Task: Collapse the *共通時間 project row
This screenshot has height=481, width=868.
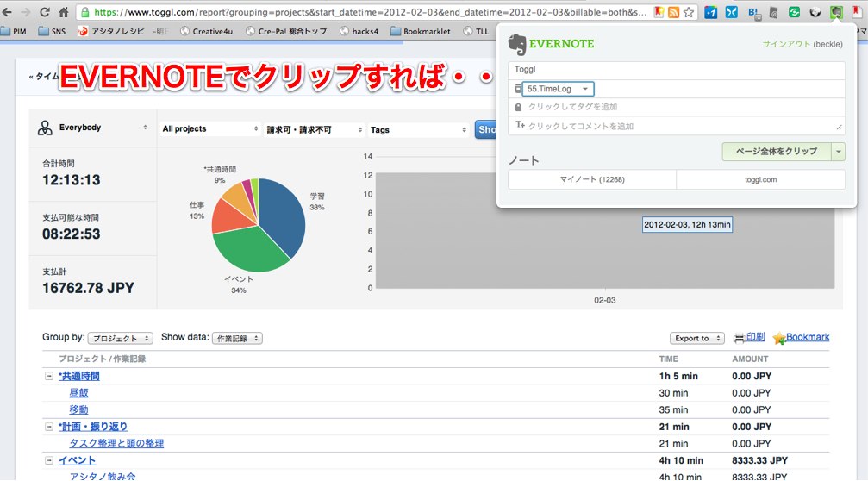Action: pos(49,377)
